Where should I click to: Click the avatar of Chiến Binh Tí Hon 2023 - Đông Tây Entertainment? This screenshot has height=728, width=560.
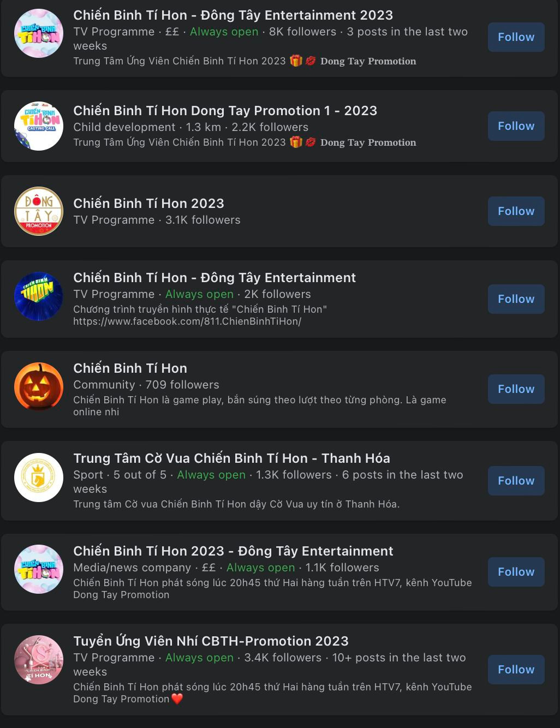(x=39, y=569)
